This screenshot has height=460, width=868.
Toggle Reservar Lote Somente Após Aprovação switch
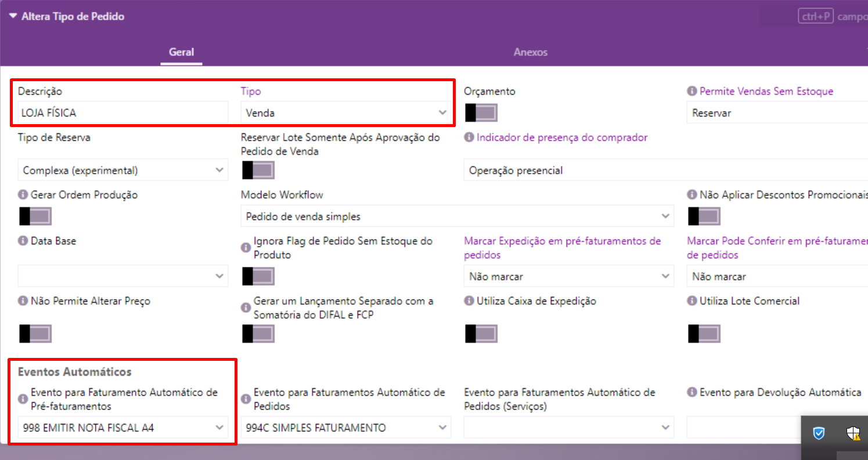click(x=258, y=170)
